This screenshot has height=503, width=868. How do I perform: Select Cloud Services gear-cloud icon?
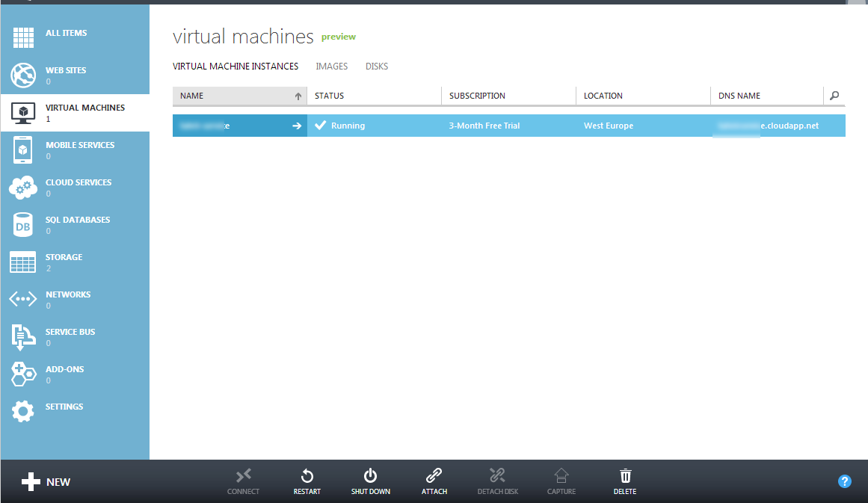point(23,188)
